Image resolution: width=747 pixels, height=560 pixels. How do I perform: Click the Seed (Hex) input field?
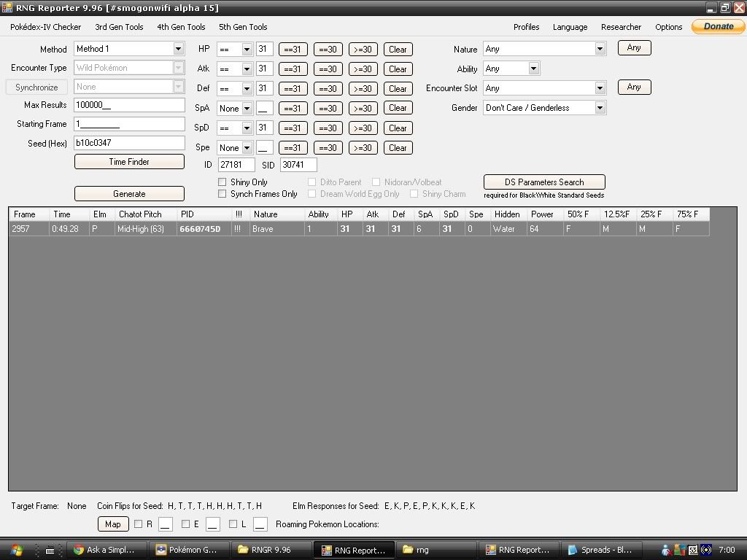pos(129,143)
